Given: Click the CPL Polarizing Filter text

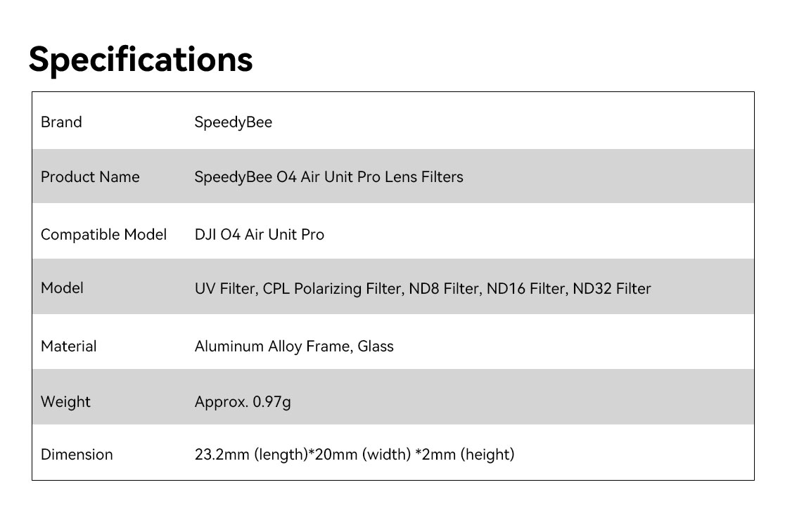Looking at the screenshot, I should tap(331, 289).
